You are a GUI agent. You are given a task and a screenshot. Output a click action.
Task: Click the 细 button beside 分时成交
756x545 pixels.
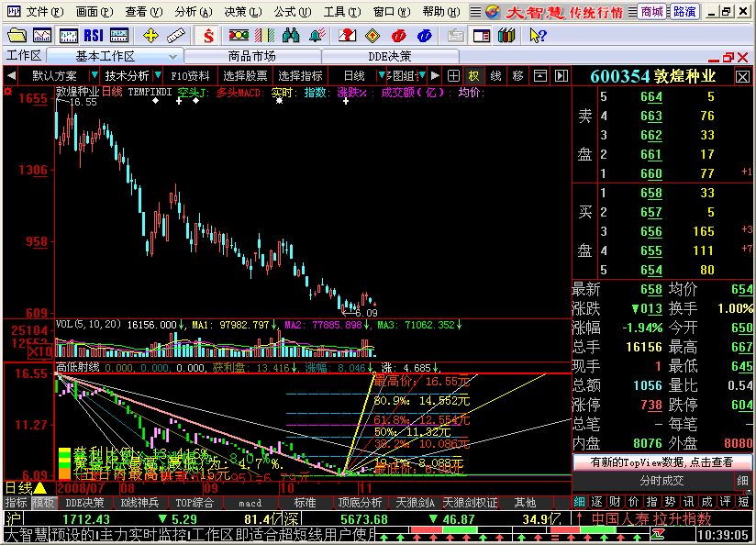742,481
